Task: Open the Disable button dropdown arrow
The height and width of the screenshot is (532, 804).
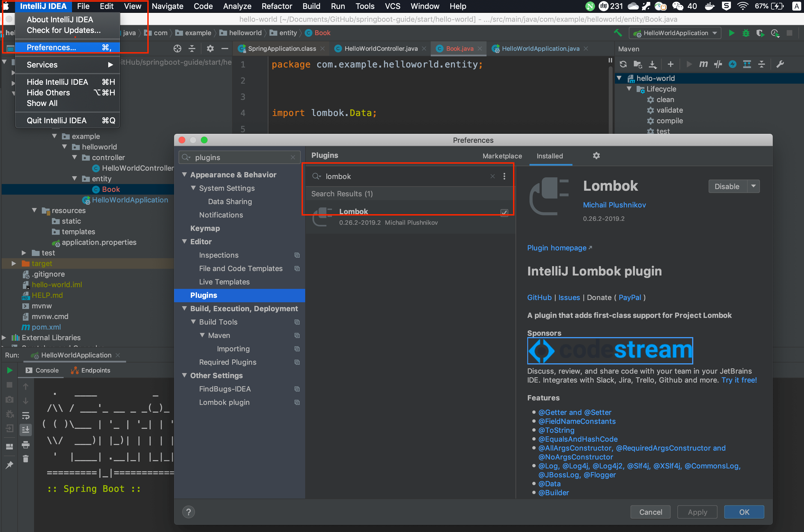Action: click(x=754, y=186)
